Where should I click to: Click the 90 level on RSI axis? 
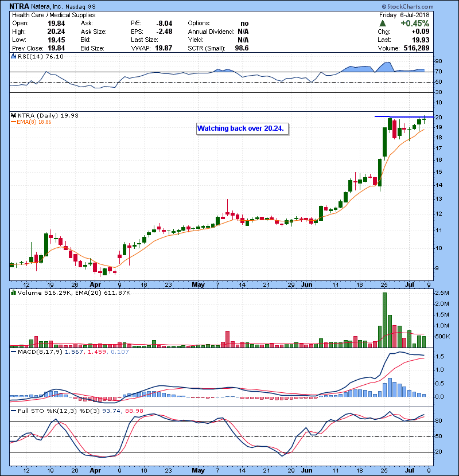(438, 61)
